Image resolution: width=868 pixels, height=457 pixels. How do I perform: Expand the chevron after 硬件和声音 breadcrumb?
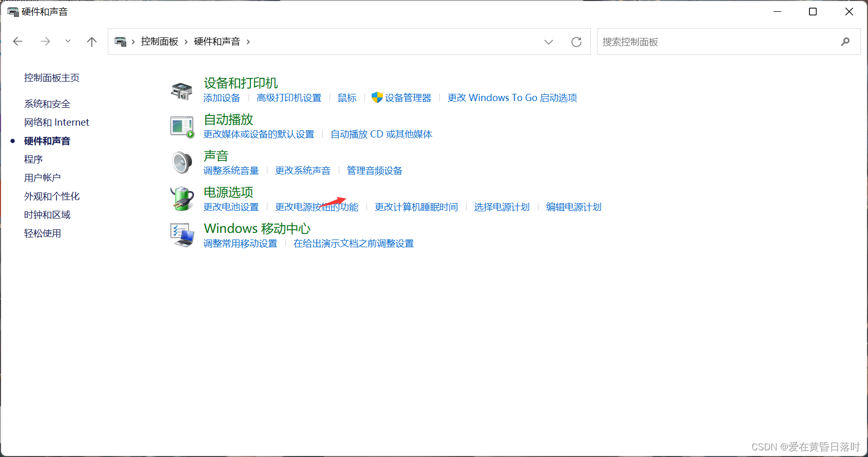tap(248, 42)
